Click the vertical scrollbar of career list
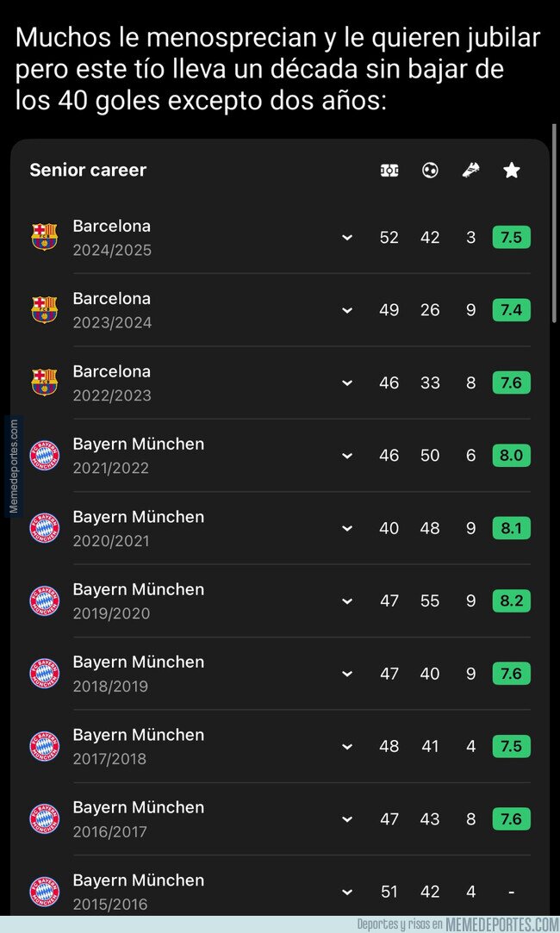Screen dimensions: 560x933 pos(556,250)
